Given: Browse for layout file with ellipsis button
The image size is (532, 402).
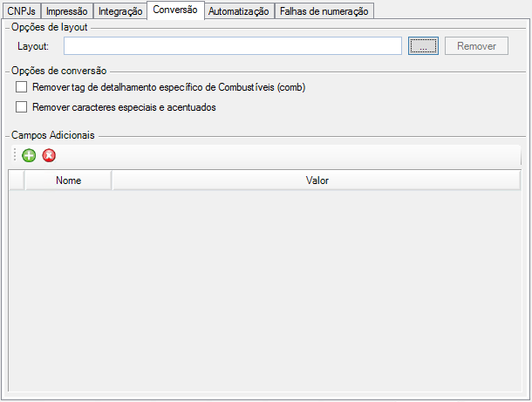Looking at the screenshot, I should tap(423, 45).
